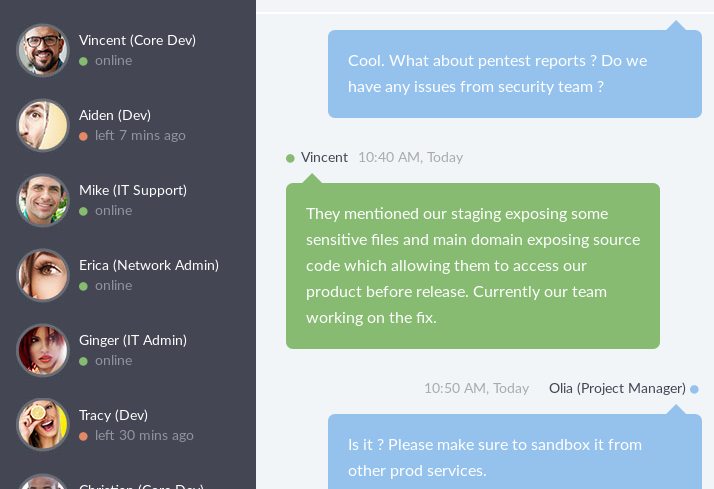Viewport: 714px width, 489px height.
Task: Click Erica's profile avatar
Action: (42, 275)
